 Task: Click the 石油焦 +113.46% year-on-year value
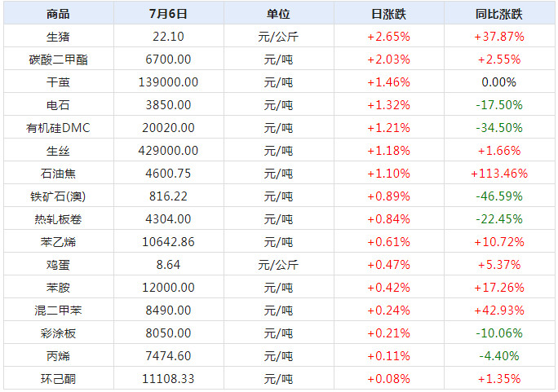tap(498, 174)
